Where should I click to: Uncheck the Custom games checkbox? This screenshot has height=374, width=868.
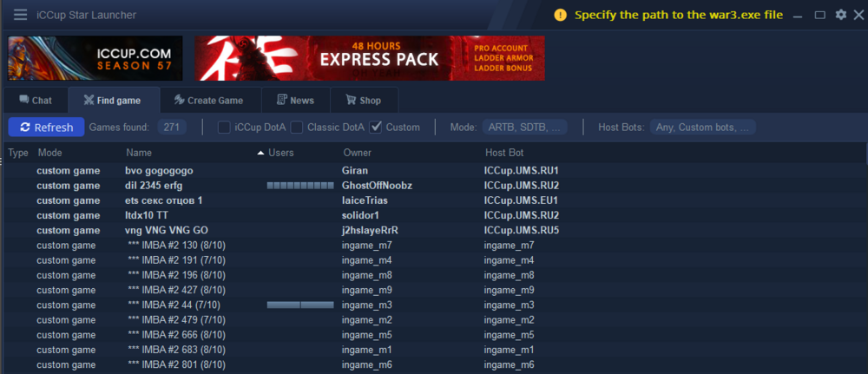[x=376, y=128]
